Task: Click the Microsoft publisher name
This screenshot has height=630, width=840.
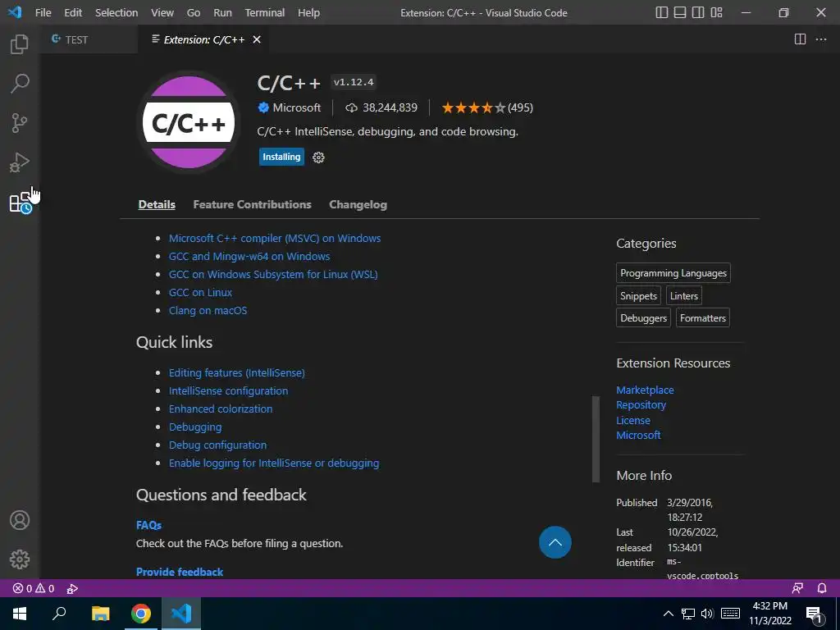Action: (296, 107)
